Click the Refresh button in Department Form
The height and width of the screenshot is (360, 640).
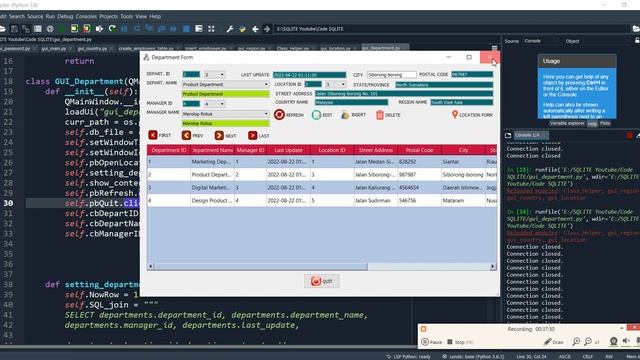(x=289, y=115)
